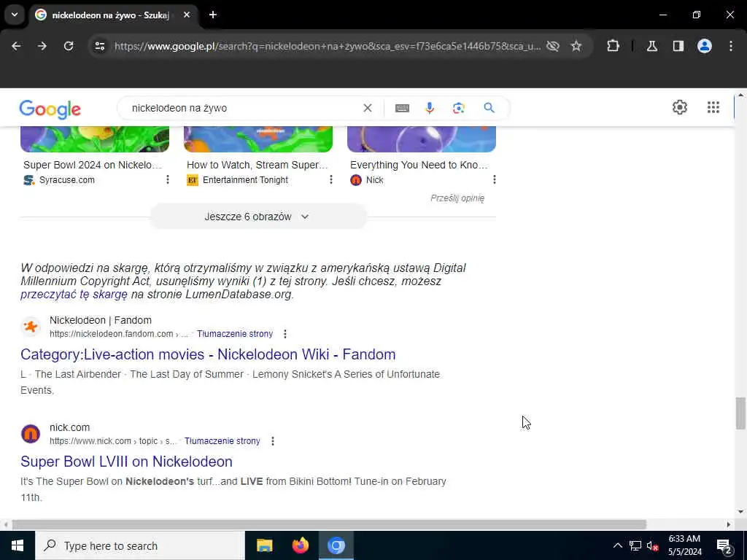This screenshot has width=747, height=560.
Task: Go back with the browser back arrow
Action: pyautogui.click(x=16, y=46)
